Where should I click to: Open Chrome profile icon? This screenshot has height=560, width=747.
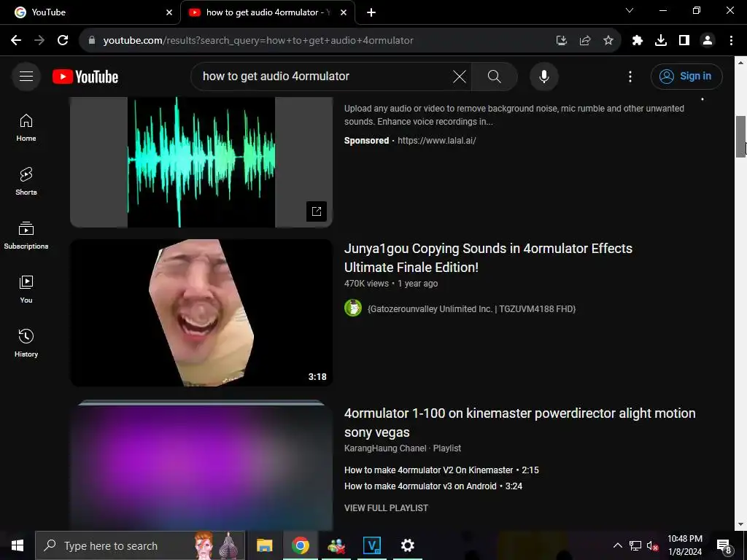[x=708, y=41]
